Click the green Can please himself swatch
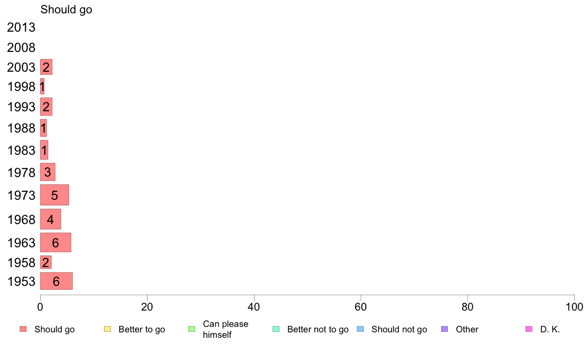The width and height of the screenshot is (588, 364). [x=192, y=329]
